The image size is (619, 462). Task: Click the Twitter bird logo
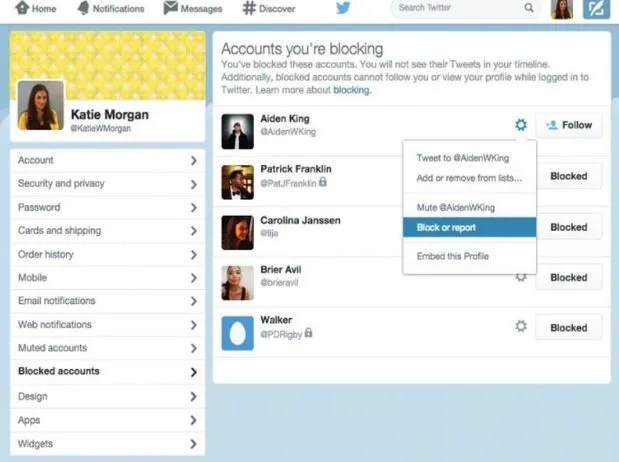tap(343, 9)
